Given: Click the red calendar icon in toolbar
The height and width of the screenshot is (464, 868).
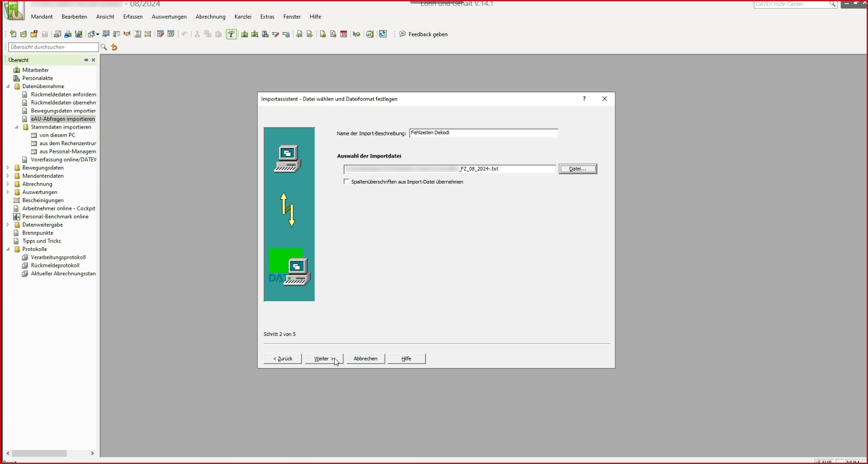Looking at the screenshot, I should click(343, 34).
